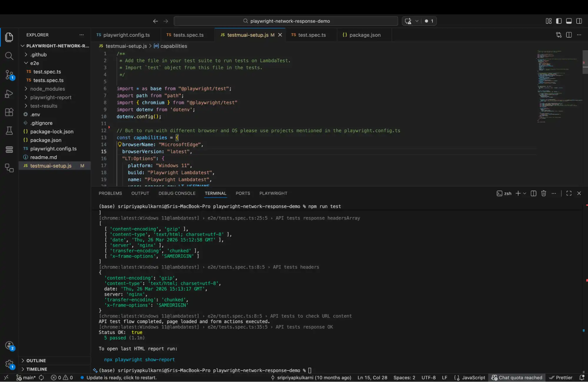Open the PROBLEMS panel tab
Screen dimensions: 588x382
click(x=110, y=193)
